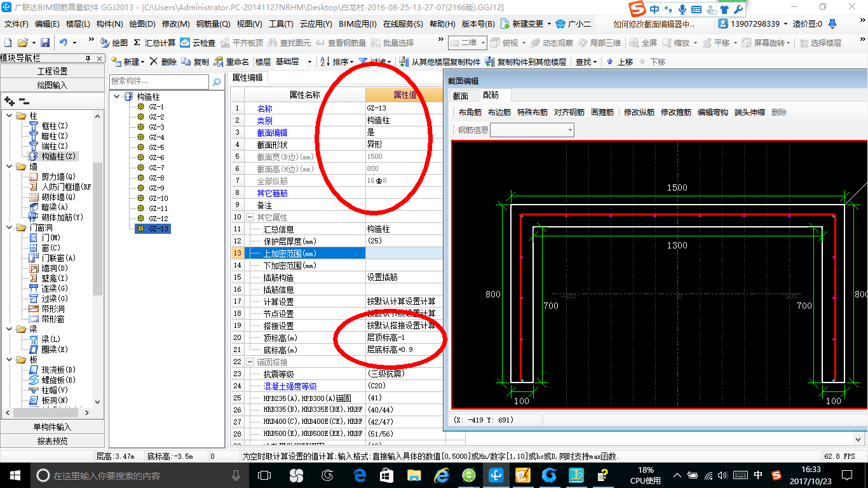Open 钢筋量(Q) menu
The height and width of the screenshot is (488, 868).
(213, 24)
